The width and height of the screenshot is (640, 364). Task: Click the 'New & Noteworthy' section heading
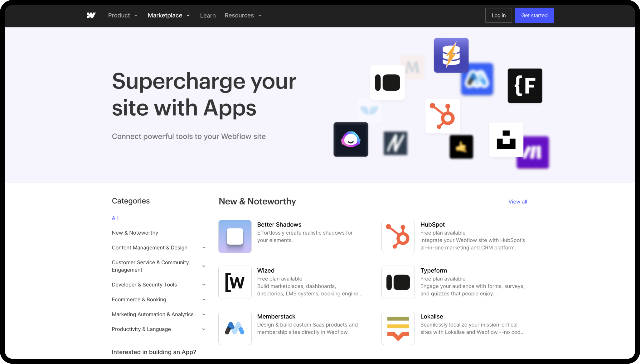point(257,201)
